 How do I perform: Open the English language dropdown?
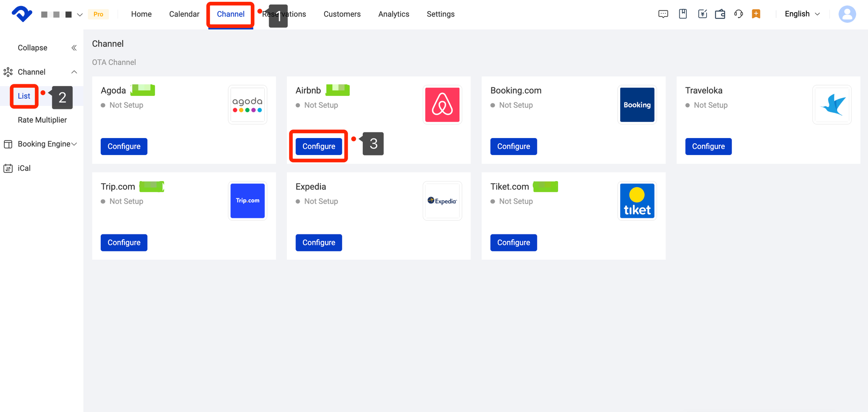coord(802,14)
